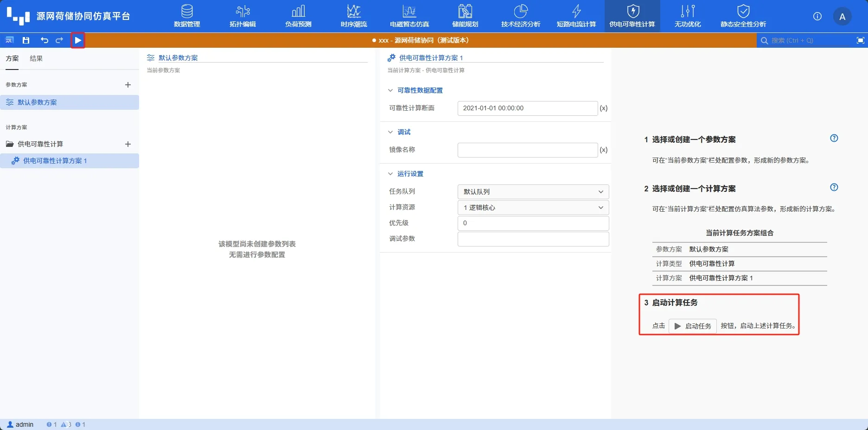Image resolution: width=868 pixels, height=430 pixels.
Task: Click the 镜像名称 input field
Action: pos(528,150)
